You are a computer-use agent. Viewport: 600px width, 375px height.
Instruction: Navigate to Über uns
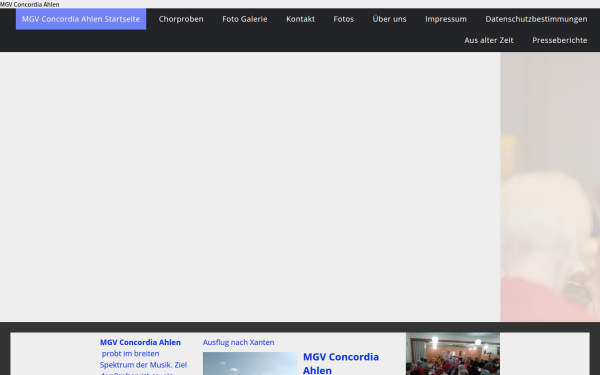[x=389, y=19]
